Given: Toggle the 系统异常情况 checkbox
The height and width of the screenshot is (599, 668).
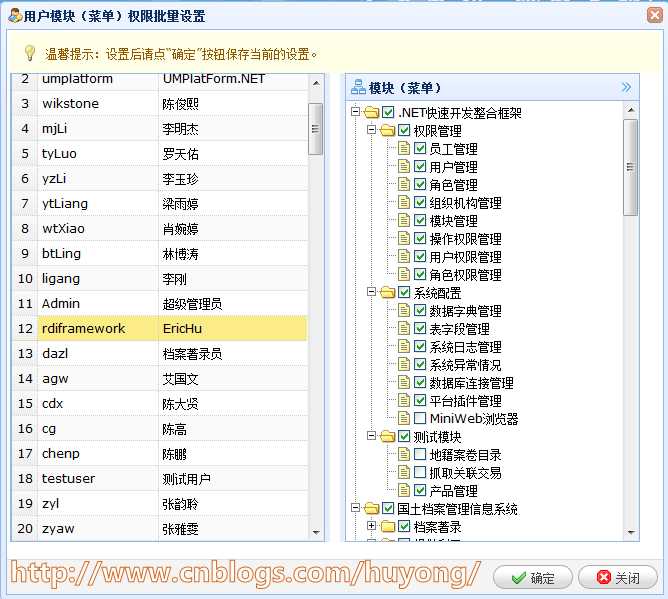Looking at the screenshot, I should click(420, 364).
